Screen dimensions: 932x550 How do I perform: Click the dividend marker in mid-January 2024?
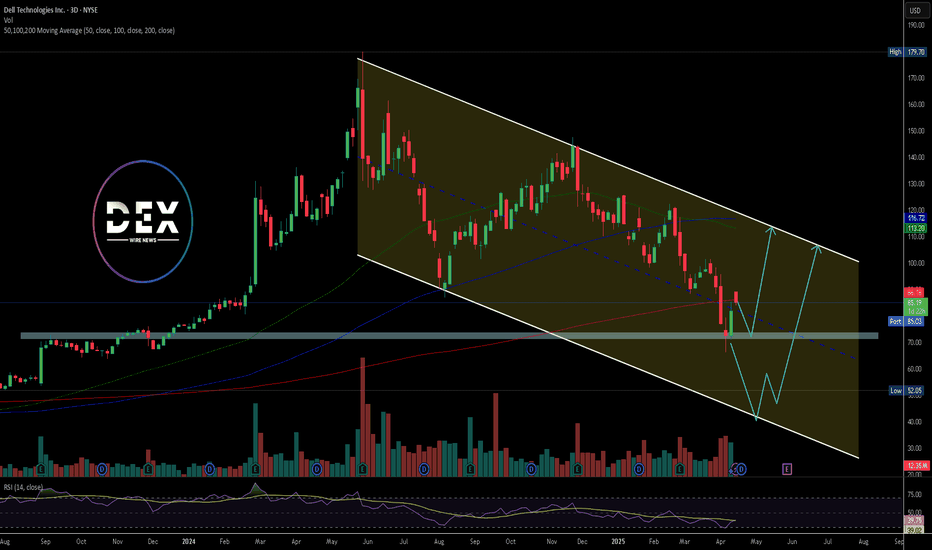pos(209,470)
